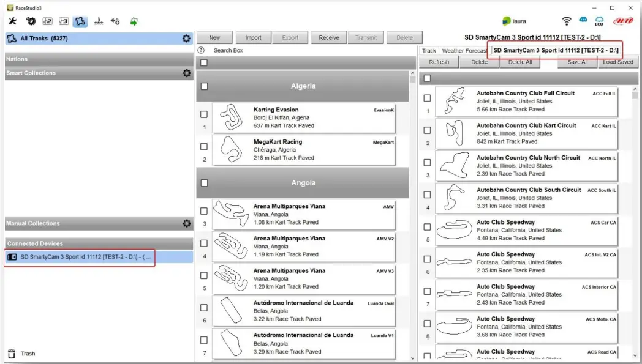Expand the Nations section

pos(99,59)
